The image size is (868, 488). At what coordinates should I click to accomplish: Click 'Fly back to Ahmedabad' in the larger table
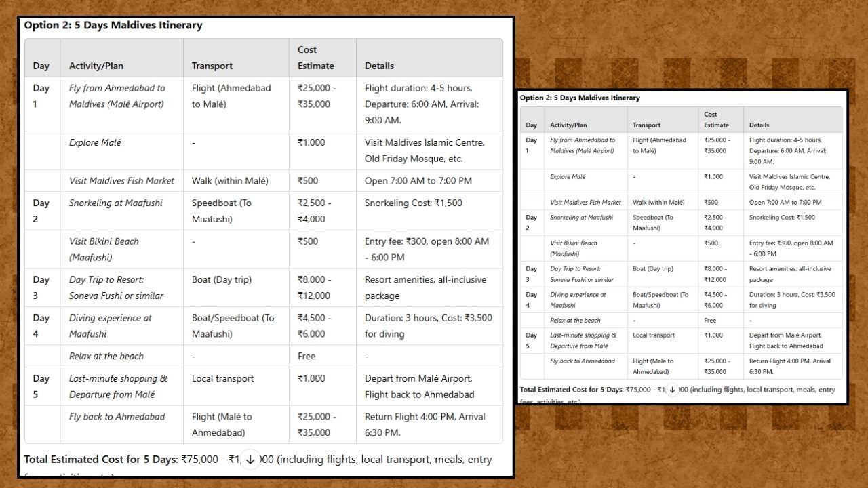click(x=117, y=416)
